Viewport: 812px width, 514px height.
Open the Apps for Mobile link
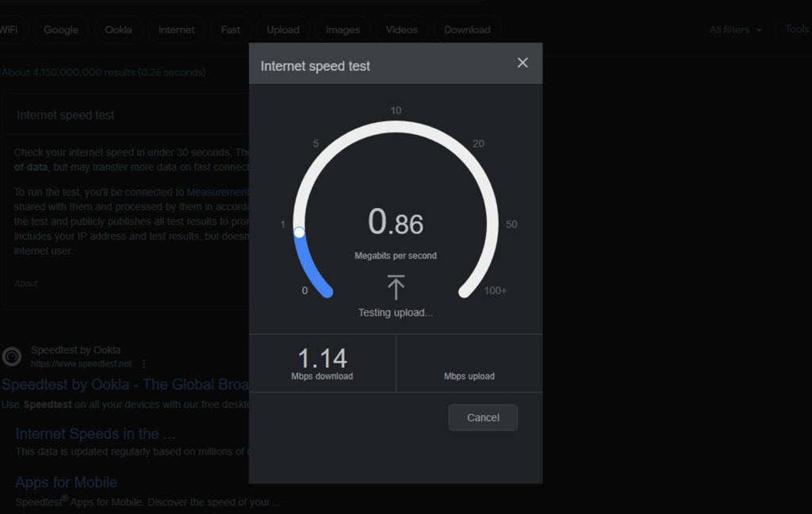67,482
